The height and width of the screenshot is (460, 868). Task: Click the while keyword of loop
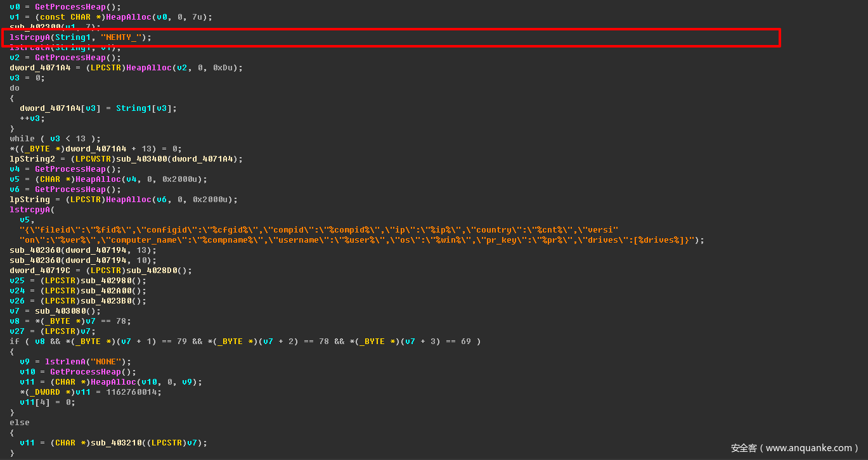pos(22,139)
